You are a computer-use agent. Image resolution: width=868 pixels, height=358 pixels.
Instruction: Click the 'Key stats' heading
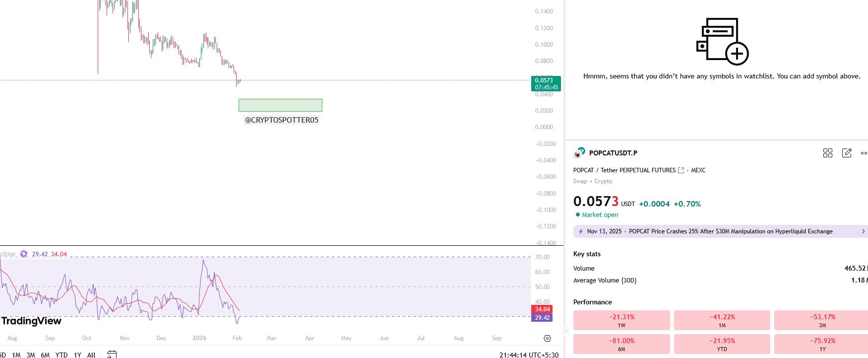(587, 254)
